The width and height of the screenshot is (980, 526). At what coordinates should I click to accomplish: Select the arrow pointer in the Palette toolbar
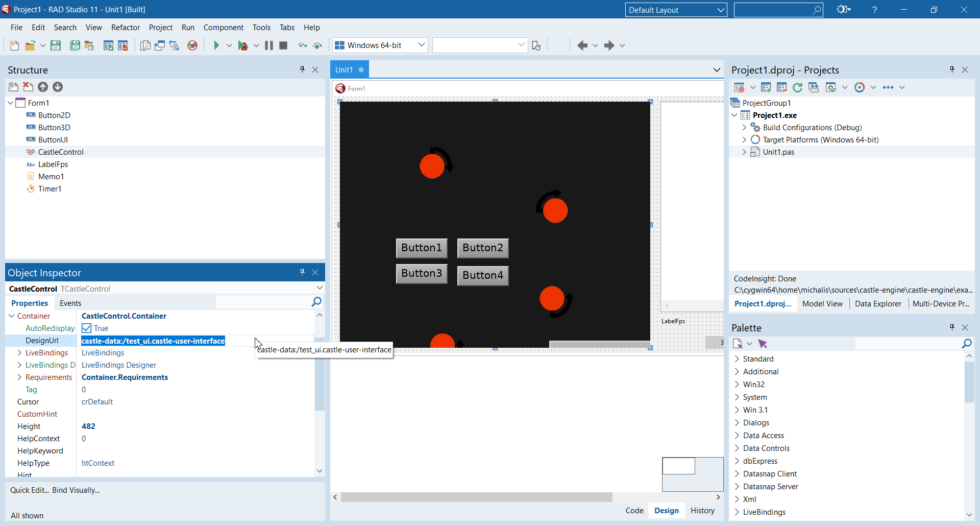pyautogui.click(x=763, y=344)
